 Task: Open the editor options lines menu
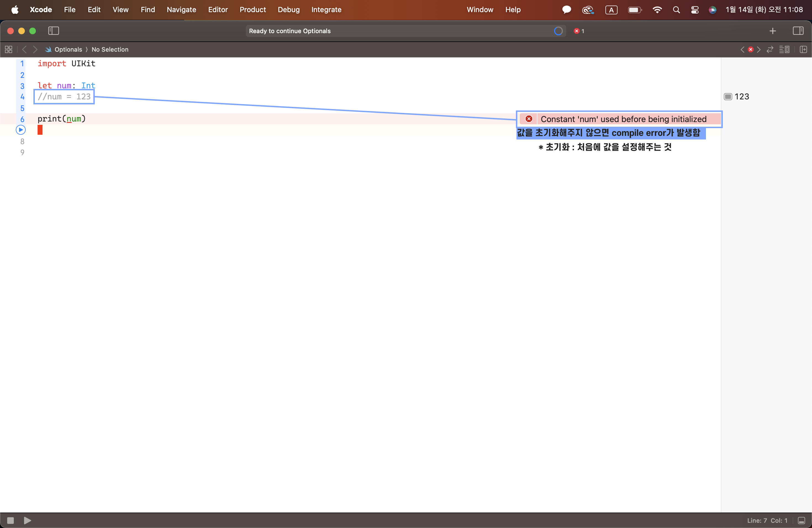click(x=784, y=49)
